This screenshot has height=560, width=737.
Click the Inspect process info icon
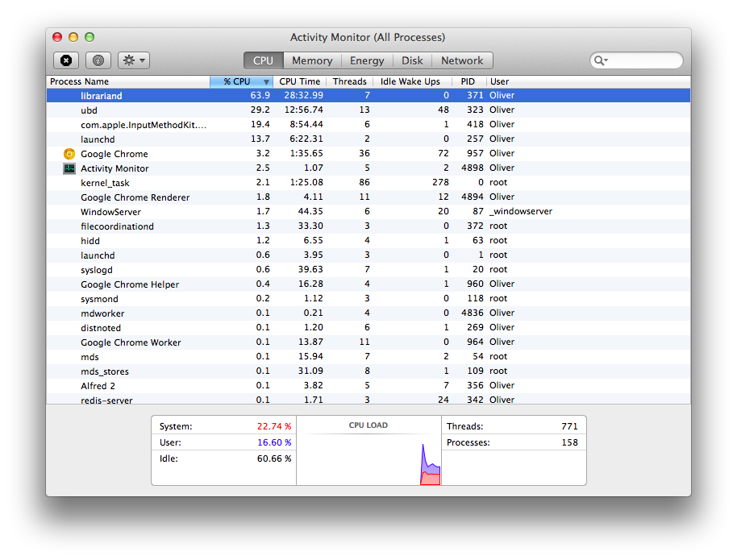98,60
